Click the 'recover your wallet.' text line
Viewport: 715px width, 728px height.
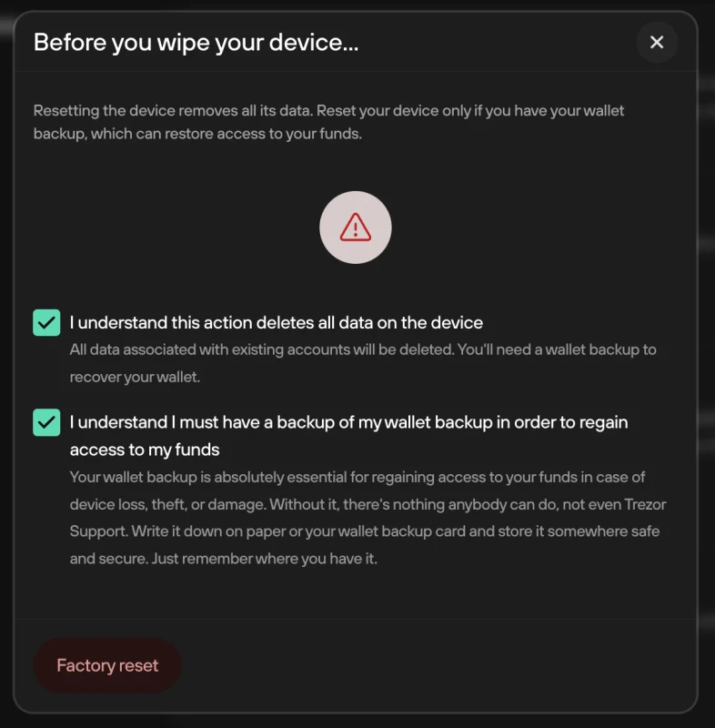(x=135, y=377)
